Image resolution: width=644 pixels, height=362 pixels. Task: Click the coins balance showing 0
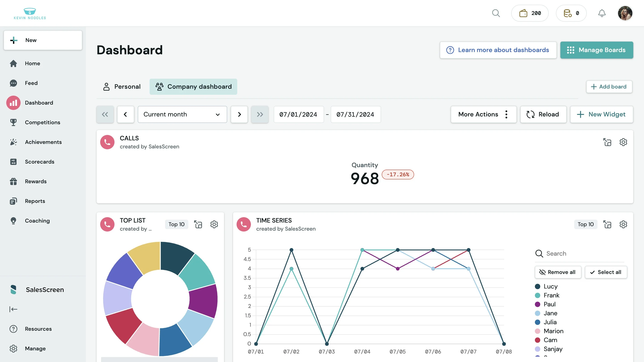click(571, 13)
